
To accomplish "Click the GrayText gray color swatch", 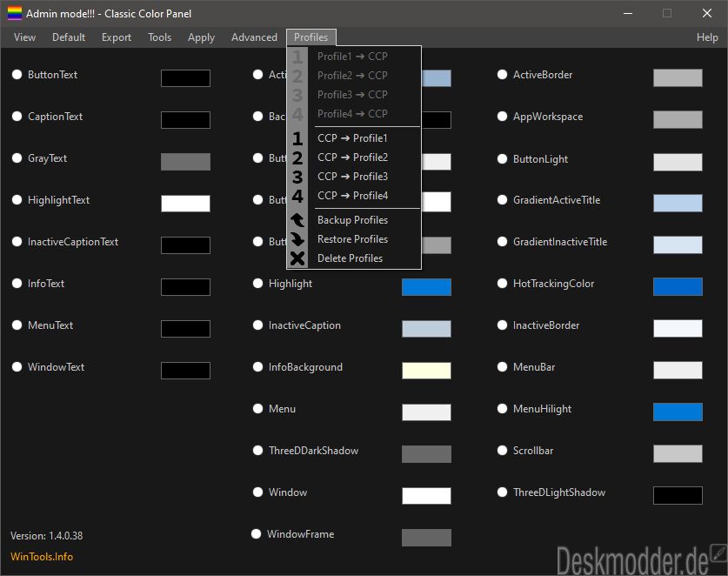I will click(186, 162).
